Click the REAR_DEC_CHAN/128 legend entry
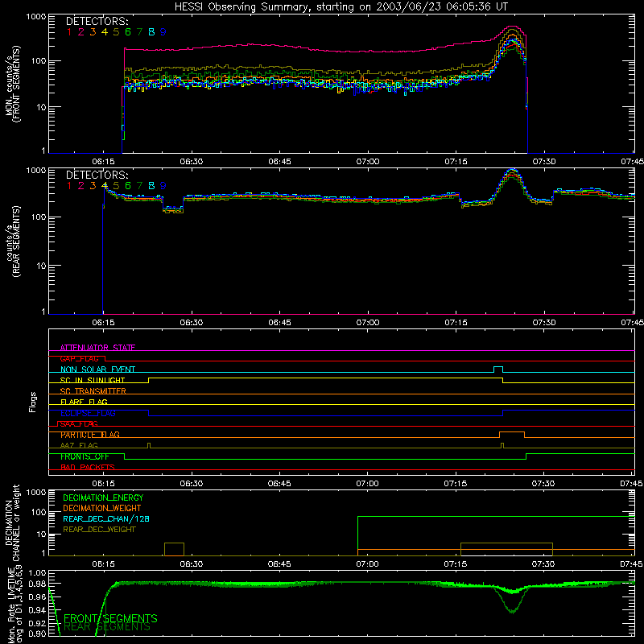 [106, 519]
